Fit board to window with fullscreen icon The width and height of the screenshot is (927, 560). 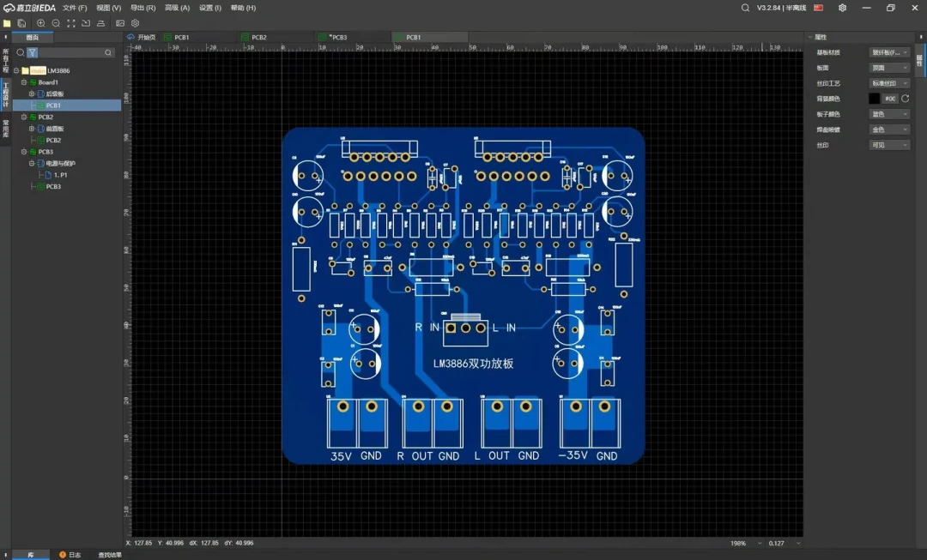point(71,23)
